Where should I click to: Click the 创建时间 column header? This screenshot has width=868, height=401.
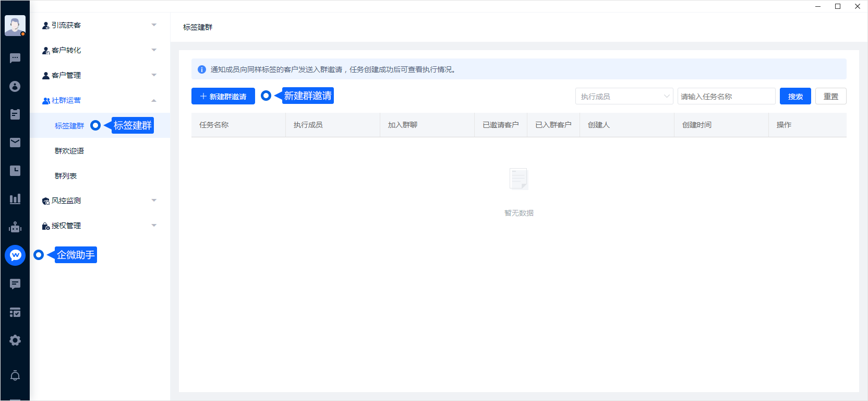click(721, 125)
